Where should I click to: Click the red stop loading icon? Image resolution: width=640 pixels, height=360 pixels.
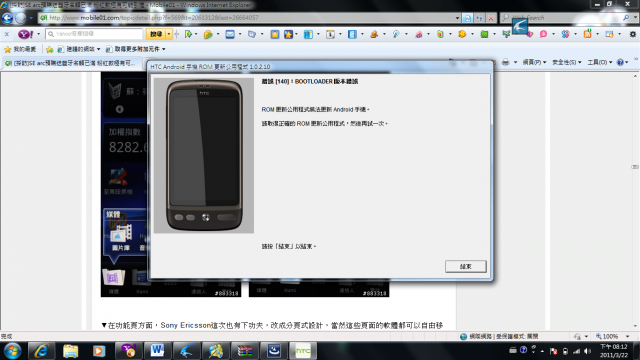pos(491,18)
